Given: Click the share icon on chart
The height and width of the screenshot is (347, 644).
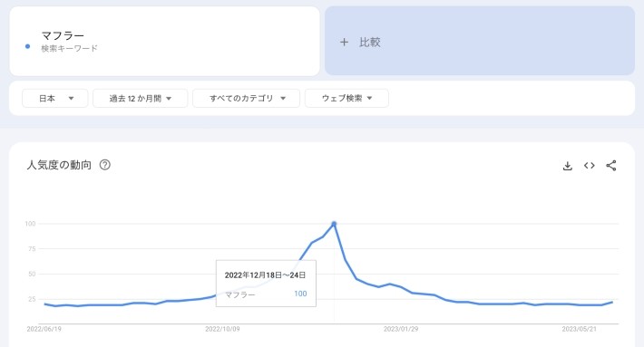Looking at the screenshot, I should pos(611,165).
